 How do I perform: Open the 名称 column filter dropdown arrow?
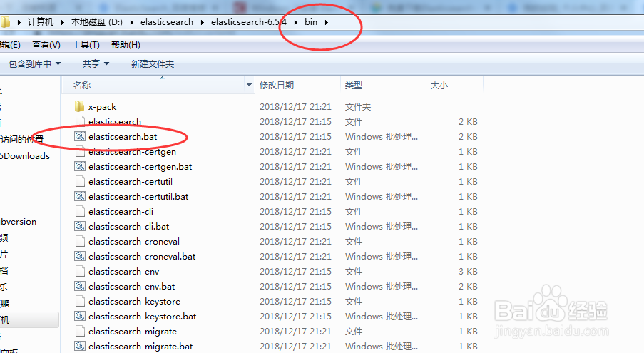(x=249, y=85)
